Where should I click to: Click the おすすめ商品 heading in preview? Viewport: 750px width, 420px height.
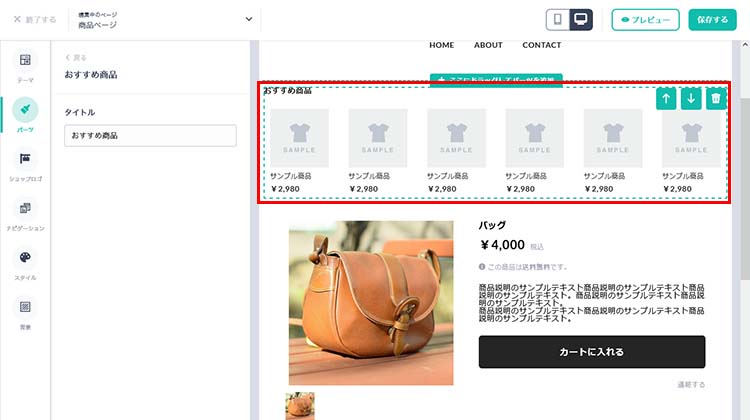pyautogui.click(x=288, y=90)
